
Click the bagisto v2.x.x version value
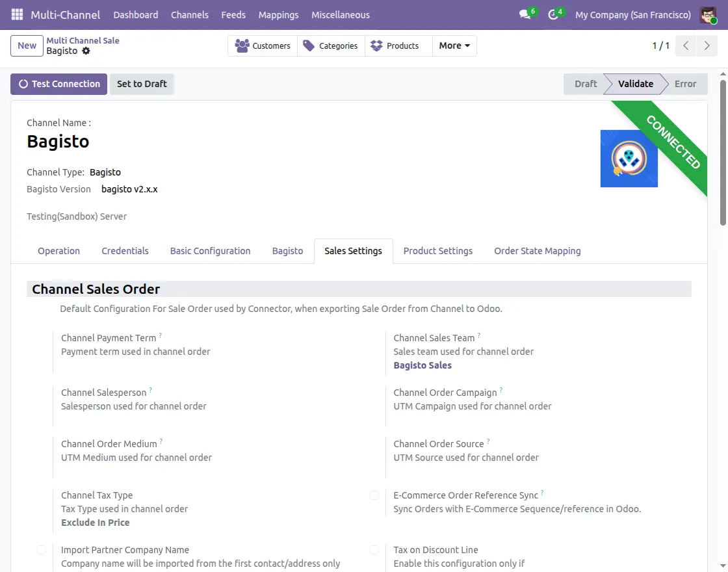(x=129, y=189)
